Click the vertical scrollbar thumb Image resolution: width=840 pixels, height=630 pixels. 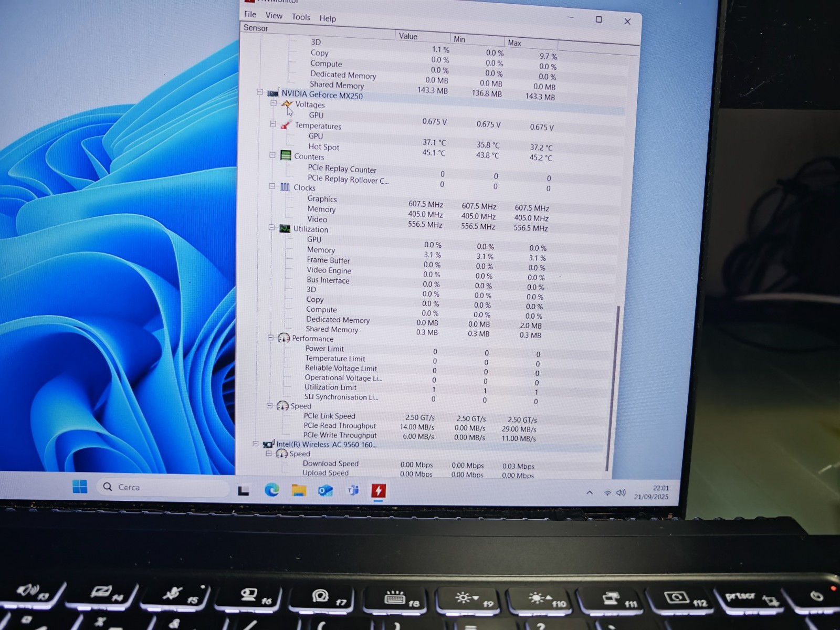[x=612, y=388]
